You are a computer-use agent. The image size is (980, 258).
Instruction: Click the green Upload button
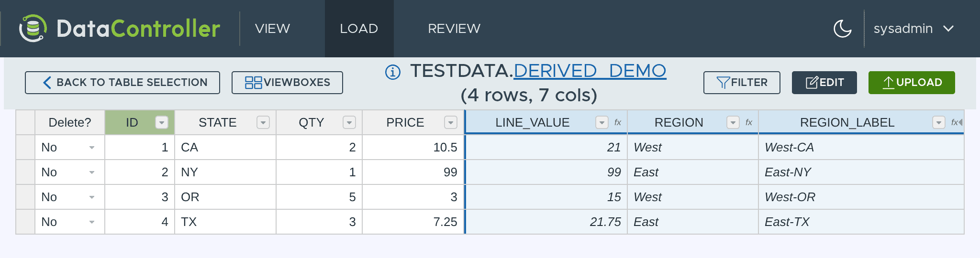912,83
